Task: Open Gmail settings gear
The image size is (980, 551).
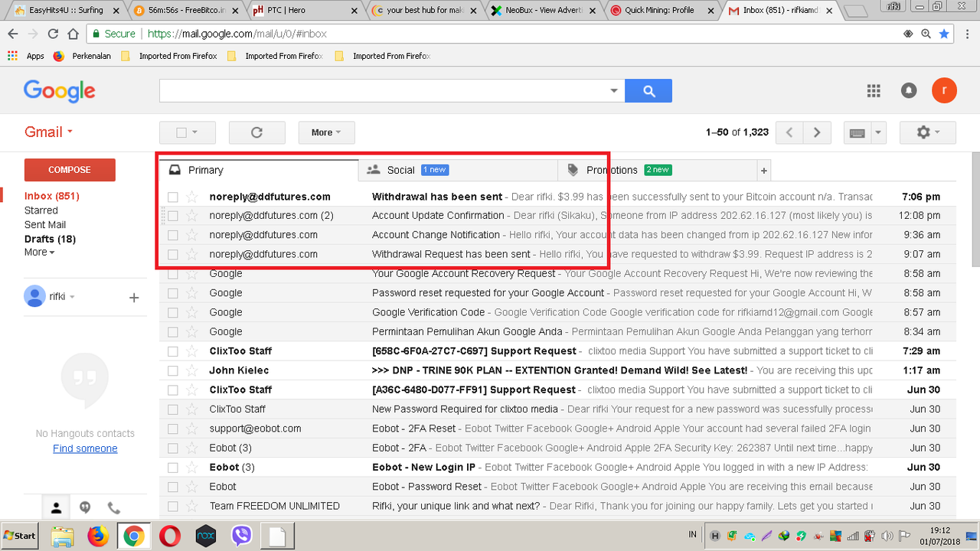Action: click(929, 132)
